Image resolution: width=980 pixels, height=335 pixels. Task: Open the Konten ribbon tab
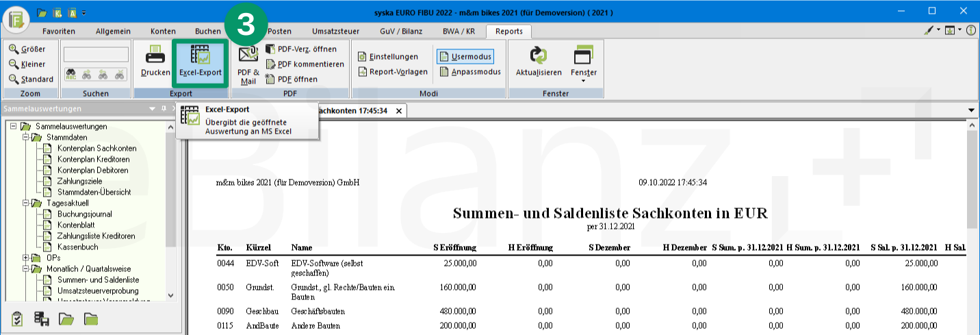point(163,31)
